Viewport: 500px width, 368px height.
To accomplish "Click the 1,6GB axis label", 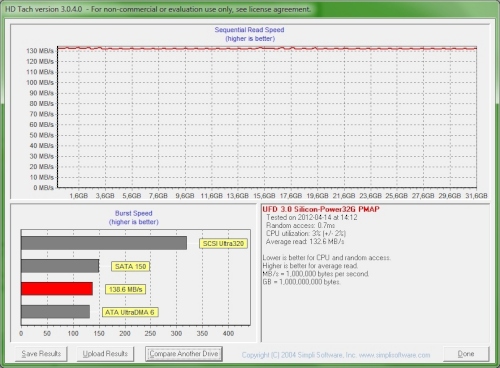I will 79,196.
